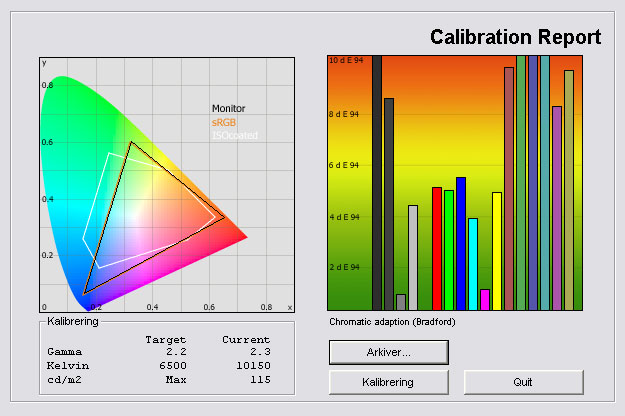Select the pure blue bar in chart
The height and width of the screenshot is (416, 625).
click(x=461, y=243)
